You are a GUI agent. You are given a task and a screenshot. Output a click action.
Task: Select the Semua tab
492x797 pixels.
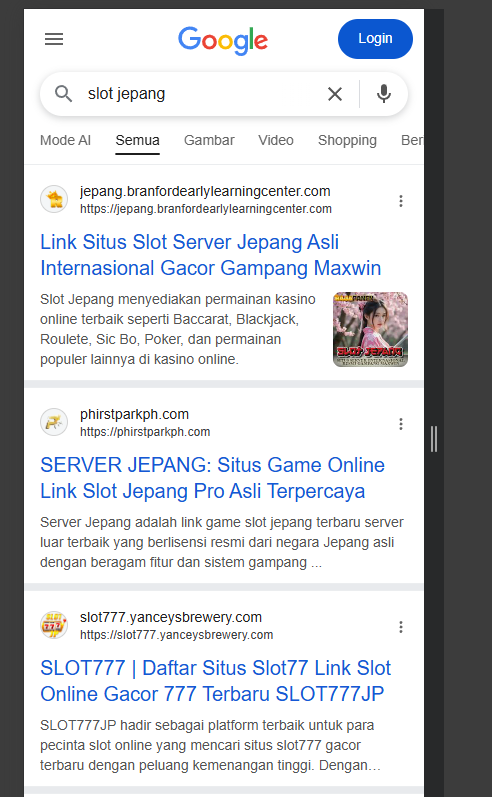point(137,140)
